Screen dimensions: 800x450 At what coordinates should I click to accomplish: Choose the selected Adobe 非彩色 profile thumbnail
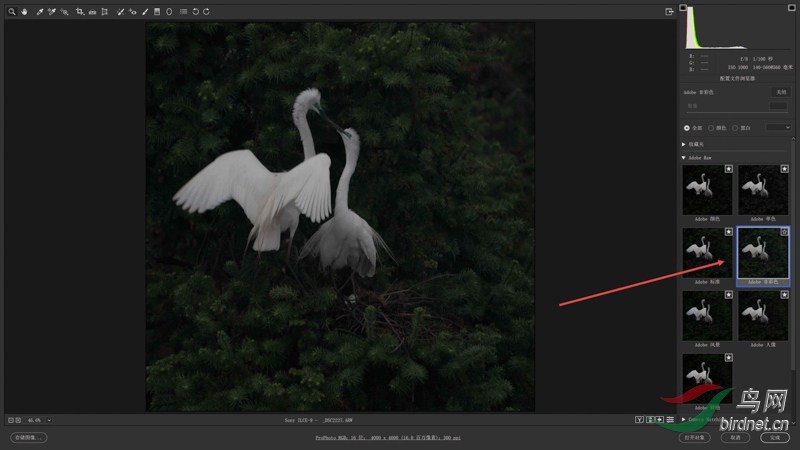(763, 253)
